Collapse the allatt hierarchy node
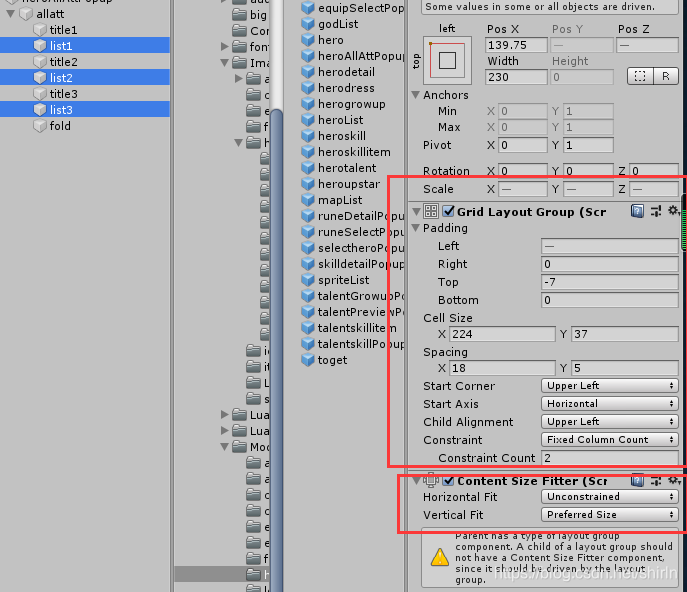The height and width of the screenshot is (592, 687). coord(11,14)
